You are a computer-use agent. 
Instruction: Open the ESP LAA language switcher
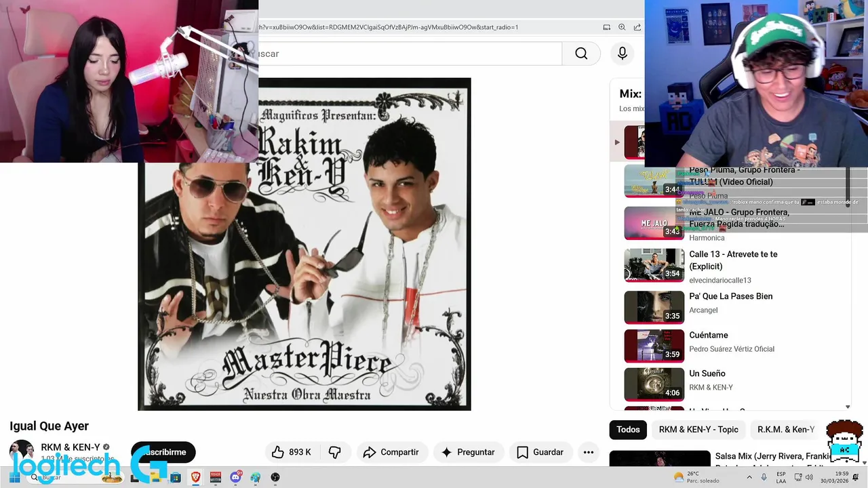pos(781,477)
